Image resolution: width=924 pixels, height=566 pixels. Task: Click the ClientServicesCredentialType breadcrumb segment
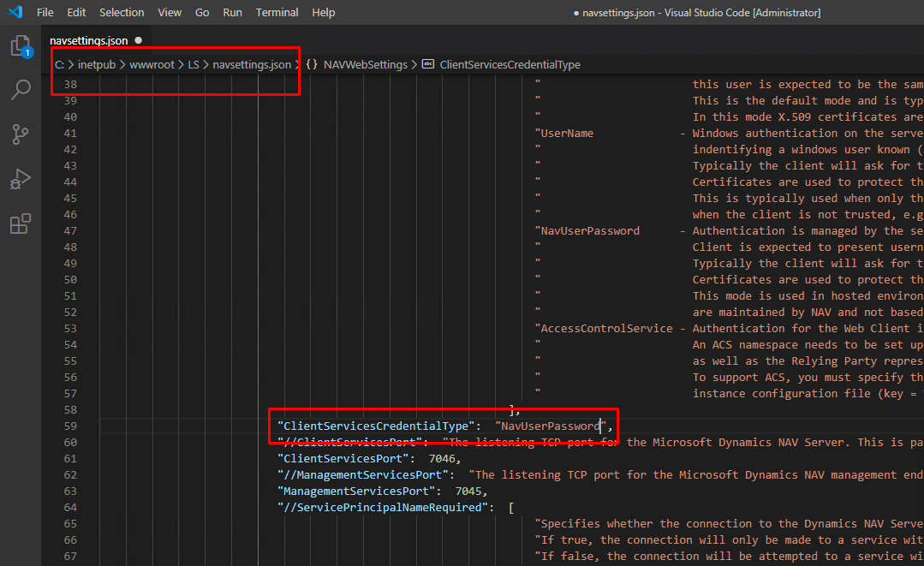pyautogui.click(x=510, y=65)
